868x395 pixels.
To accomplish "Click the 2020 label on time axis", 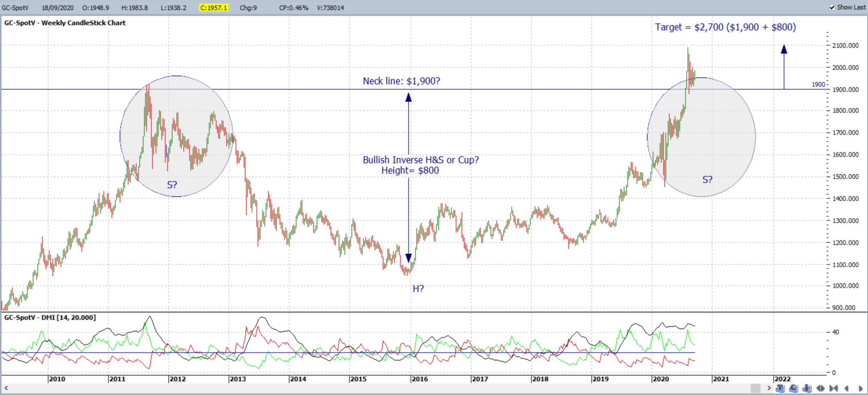I will (661, 379).
